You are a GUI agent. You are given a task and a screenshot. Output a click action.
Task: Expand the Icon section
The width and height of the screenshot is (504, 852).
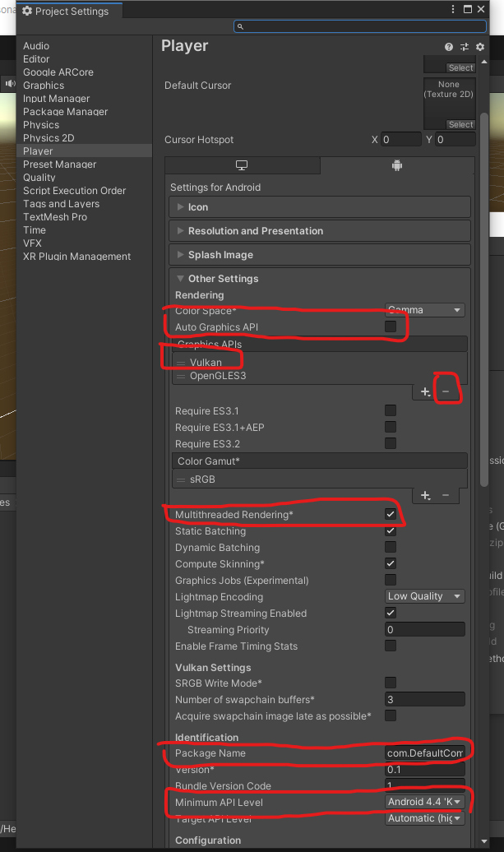pos(319,207)
